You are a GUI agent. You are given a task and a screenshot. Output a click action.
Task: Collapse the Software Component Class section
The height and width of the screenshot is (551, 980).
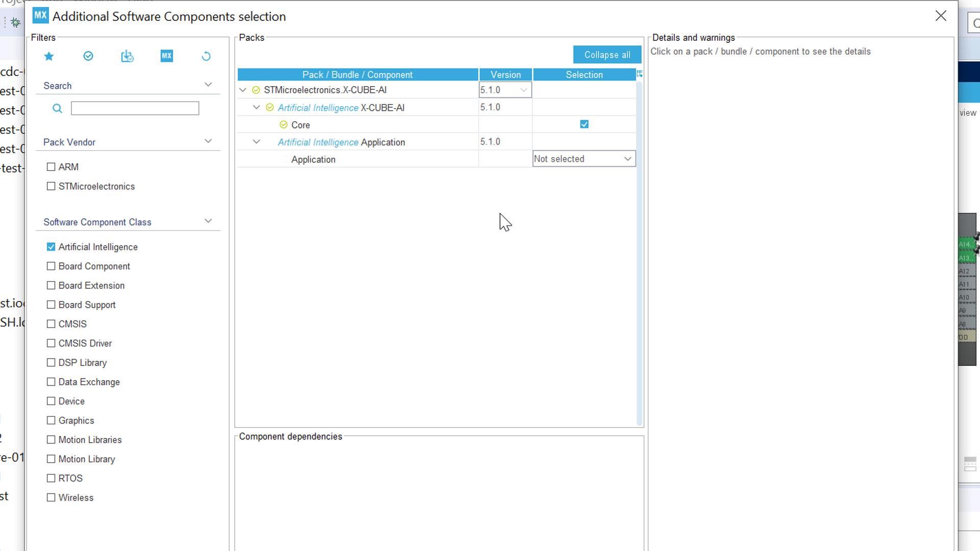point(208,221)
